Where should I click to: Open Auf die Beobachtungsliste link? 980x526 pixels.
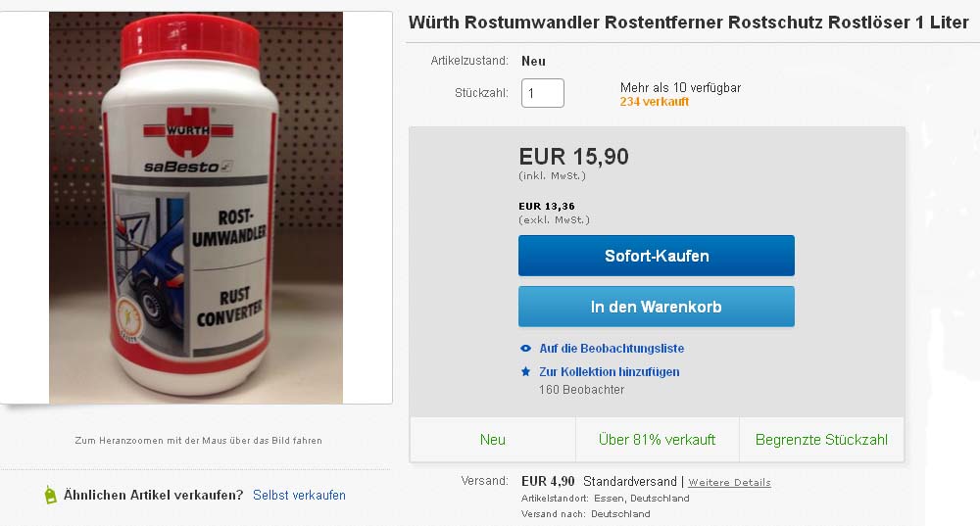tap(612, 349)
